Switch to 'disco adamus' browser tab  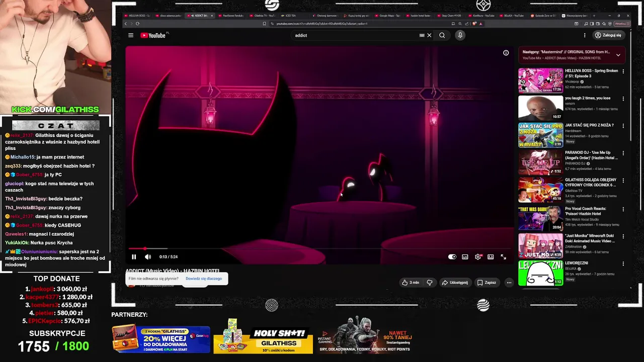[x=169, y=16]
